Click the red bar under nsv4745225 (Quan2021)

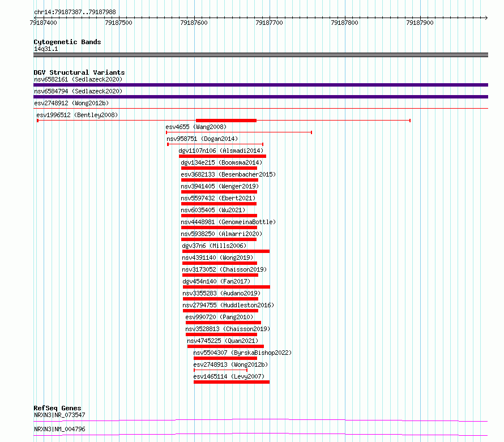point(225,346)
